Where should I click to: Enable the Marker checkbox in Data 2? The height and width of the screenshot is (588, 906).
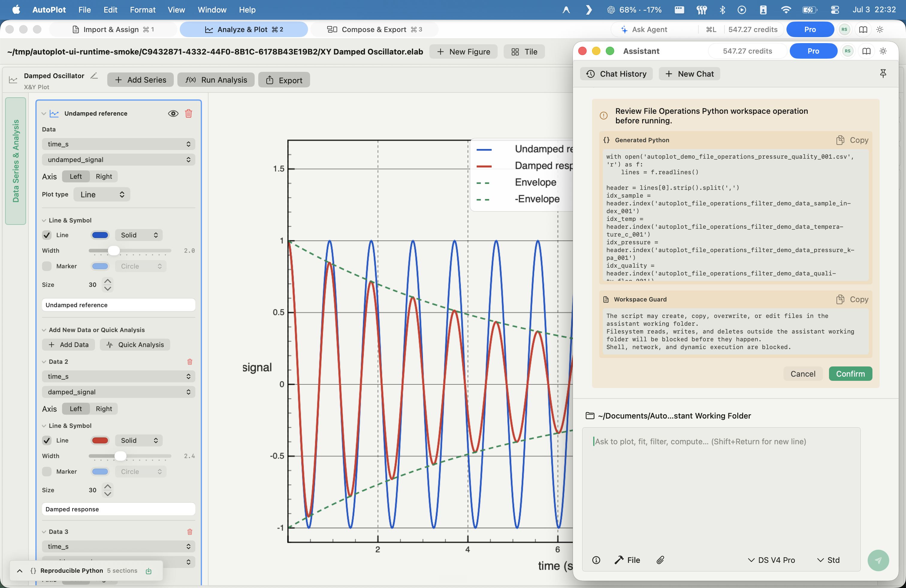pos(47,472)
